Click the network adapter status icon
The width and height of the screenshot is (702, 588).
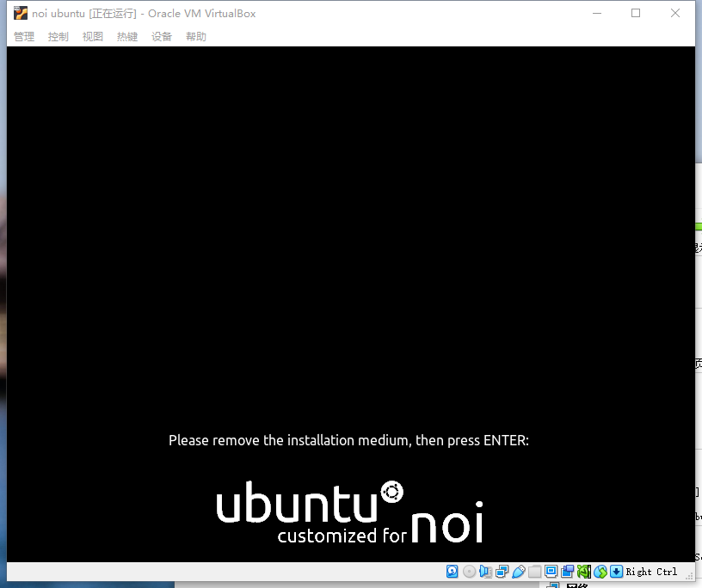tap(502, 572)
